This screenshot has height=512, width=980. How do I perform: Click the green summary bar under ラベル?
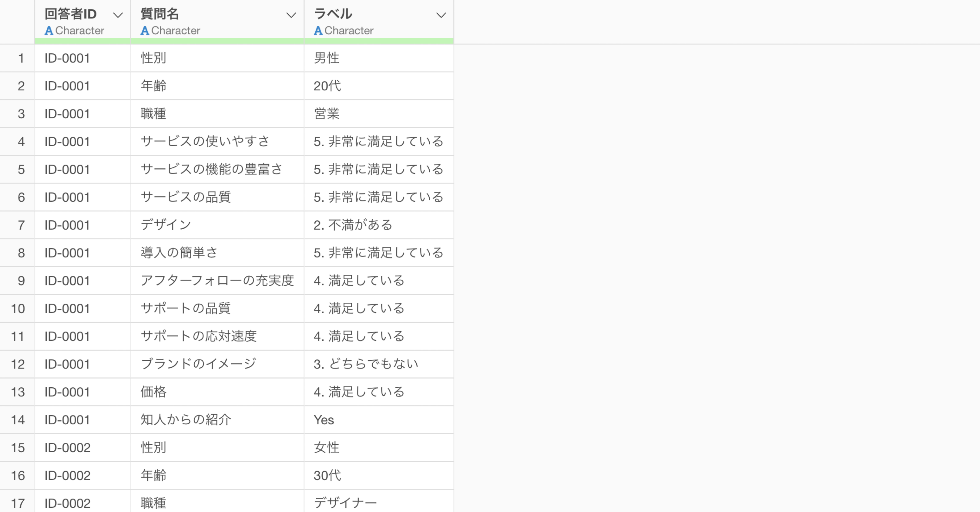coord(378,41)
